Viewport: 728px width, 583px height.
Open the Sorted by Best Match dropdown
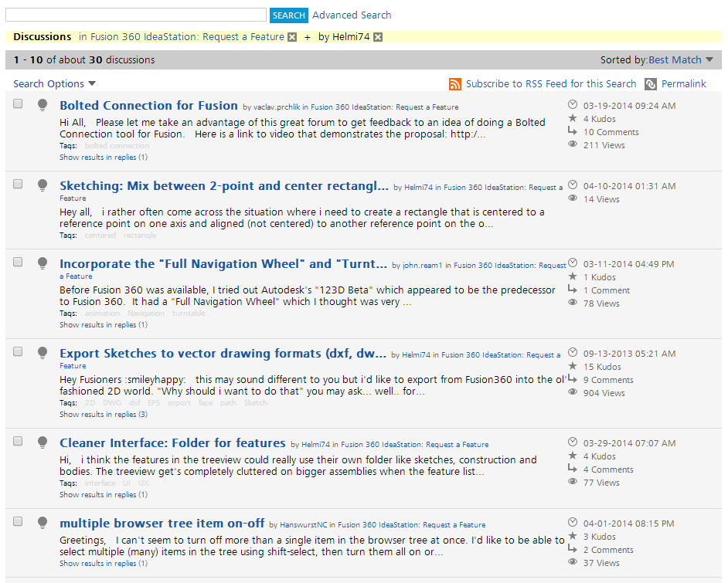coord(680,59)
